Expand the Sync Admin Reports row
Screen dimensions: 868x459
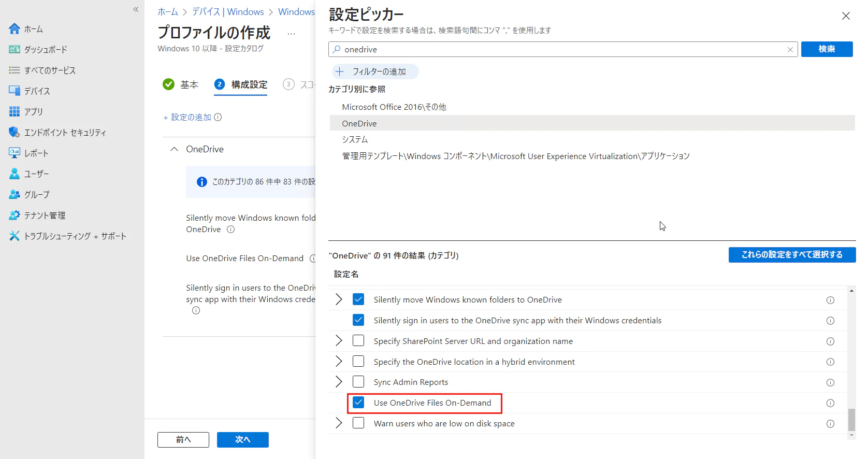pyautogui.click(x=339, y=382)
